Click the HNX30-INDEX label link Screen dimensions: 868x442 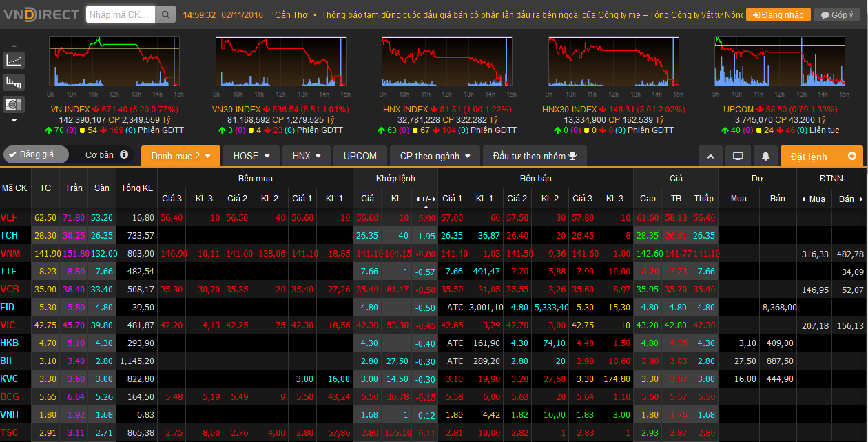coord(569,109)
